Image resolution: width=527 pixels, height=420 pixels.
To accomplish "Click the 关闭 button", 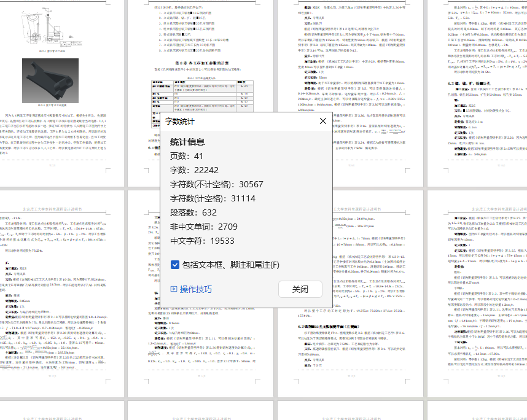I will (300, 289).
